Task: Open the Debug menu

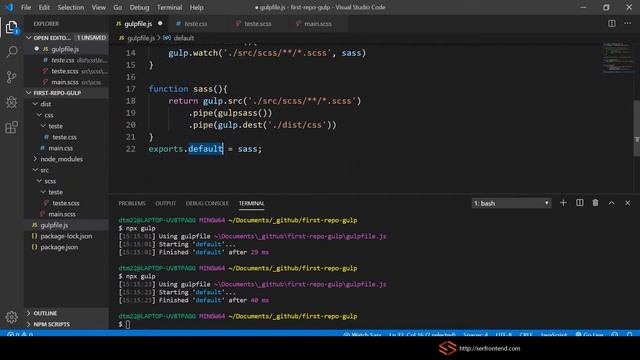Action: click(139, 7)
